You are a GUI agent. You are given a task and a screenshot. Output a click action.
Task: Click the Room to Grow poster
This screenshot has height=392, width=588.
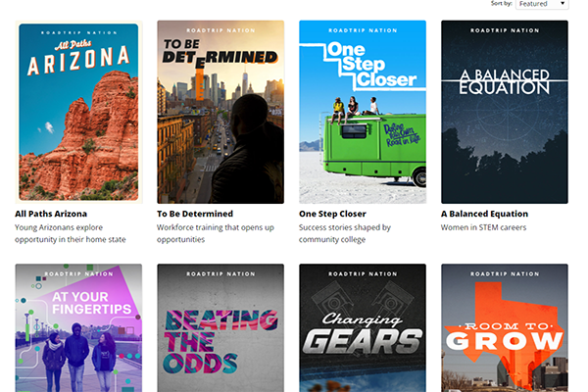click(x=504, y=327)
